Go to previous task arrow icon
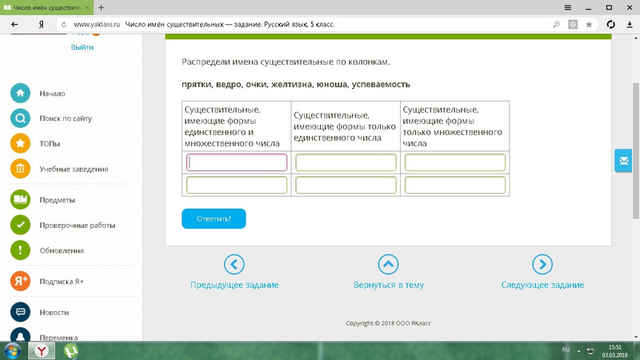 point(234,264)
